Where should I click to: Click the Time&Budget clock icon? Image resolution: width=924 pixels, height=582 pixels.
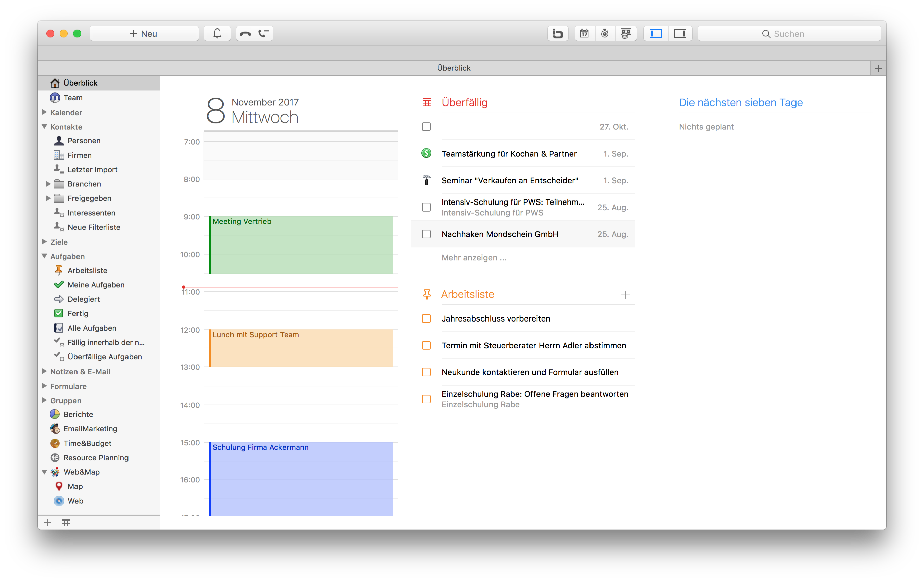(55, 443)
